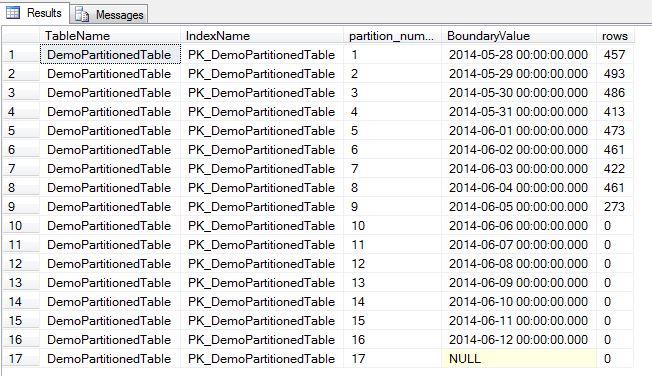Viewport: 652px width, 376px height.
Task: Click the rows value 0 in row 17
Action: click(615, 359)
